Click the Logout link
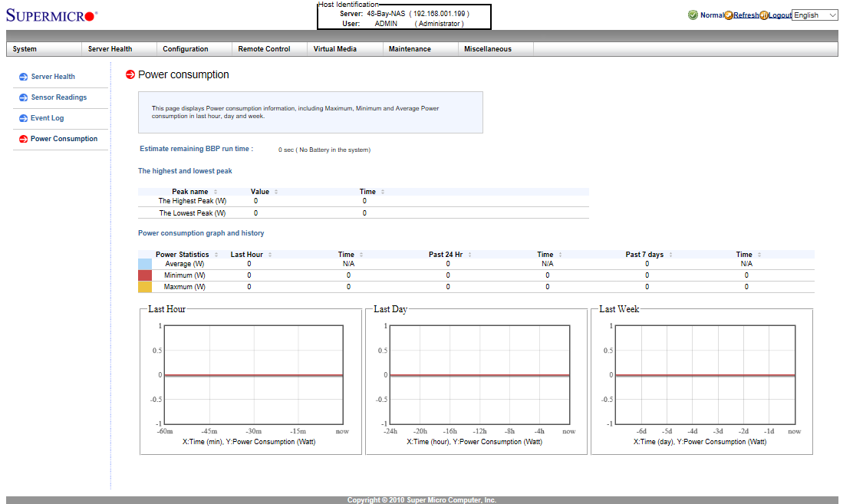This screenshot has width=853, height=504. click(780, 15)
